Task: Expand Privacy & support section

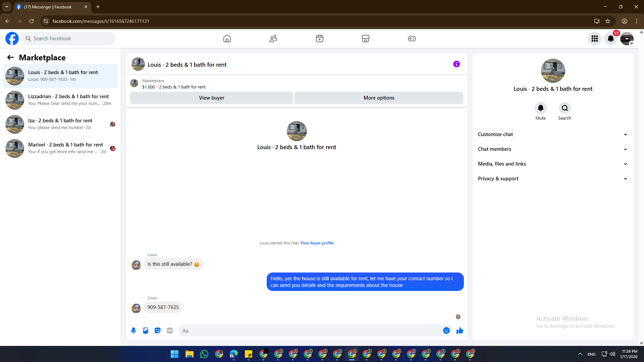Action: click(x=552, y=179)
